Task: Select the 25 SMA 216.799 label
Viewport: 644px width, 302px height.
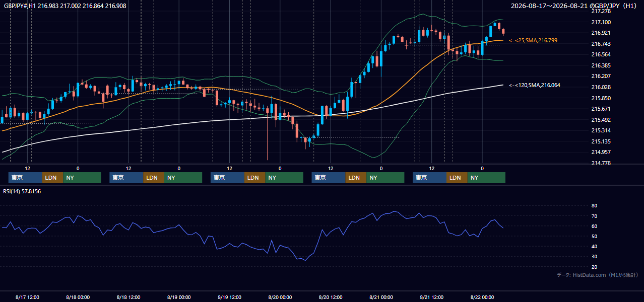Action: 533,40
